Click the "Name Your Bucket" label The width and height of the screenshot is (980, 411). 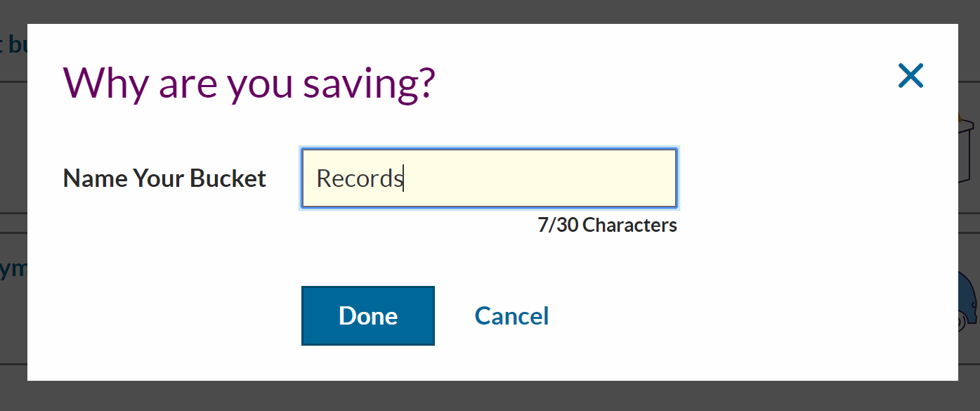point(164,178)
